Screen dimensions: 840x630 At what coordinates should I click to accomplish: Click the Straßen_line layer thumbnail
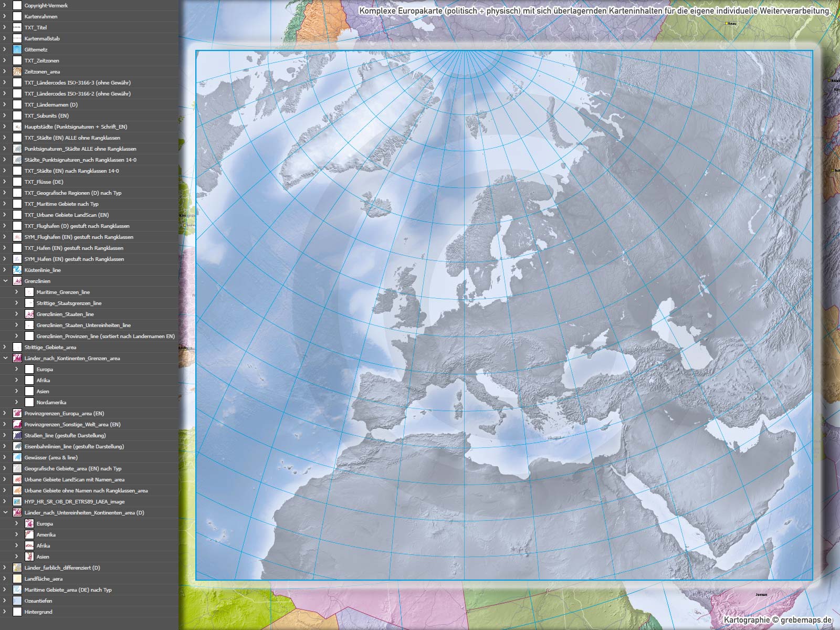click(x=17, y=435)
